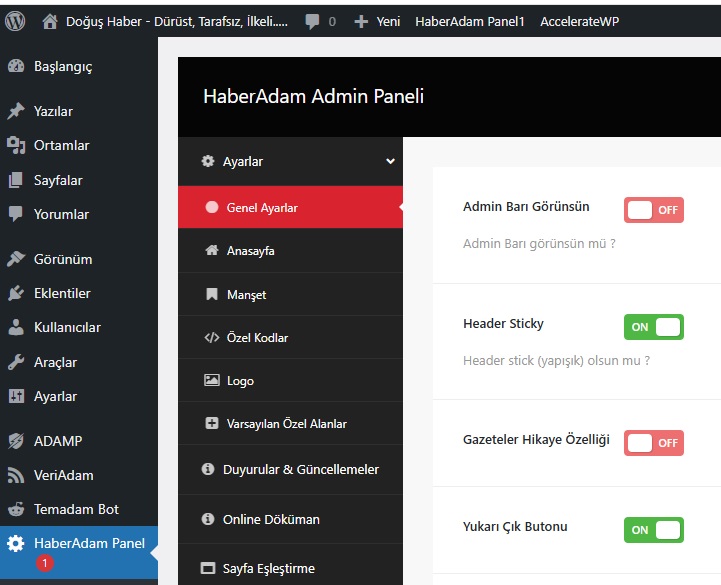Open Online Döküman section
The height and width of the screenshot is (585, 721).
tap(290, 519)
